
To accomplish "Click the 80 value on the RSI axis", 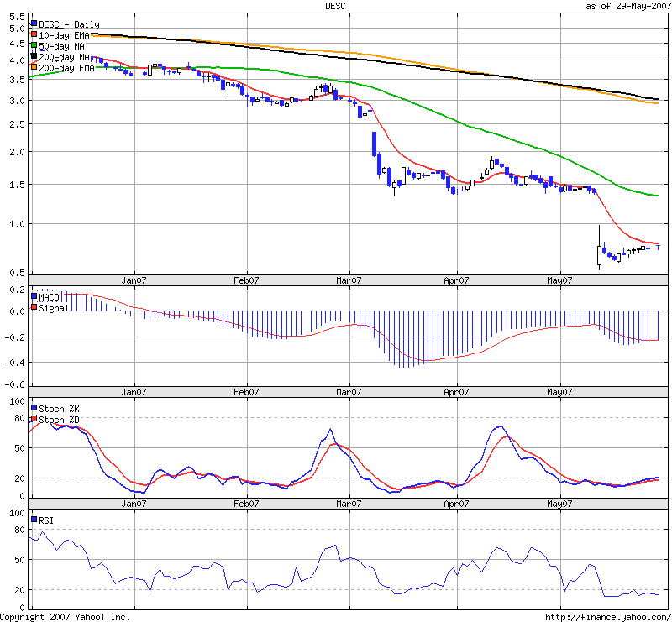I will click(19, 530).
